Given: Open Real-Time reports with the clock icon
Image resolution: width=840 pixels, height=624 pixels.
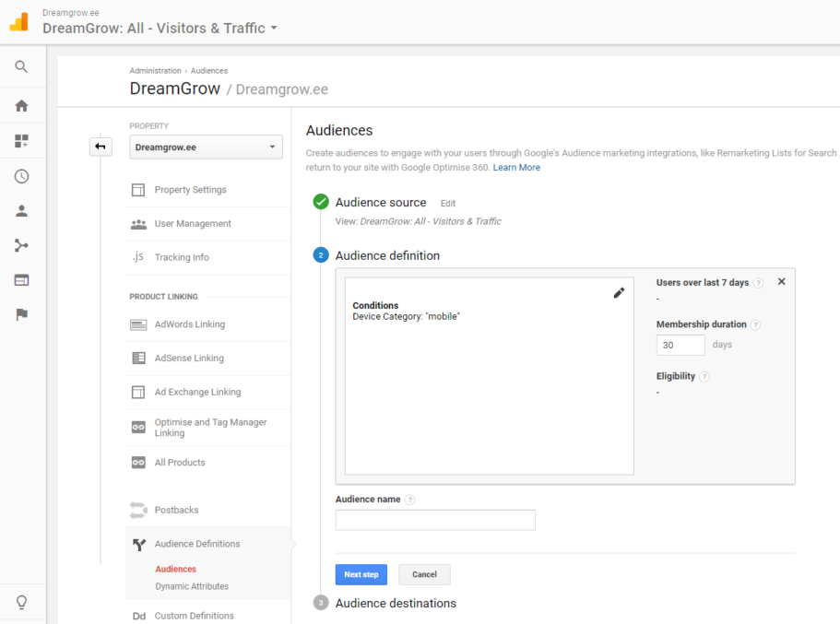Looking at the screenshot, I should point(23,175).
